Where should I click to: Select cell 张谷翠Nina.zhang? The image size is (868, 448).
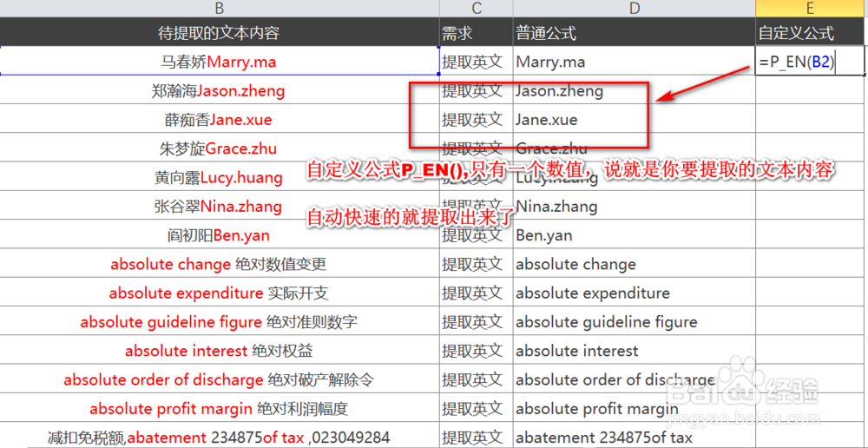click(220, 206)
